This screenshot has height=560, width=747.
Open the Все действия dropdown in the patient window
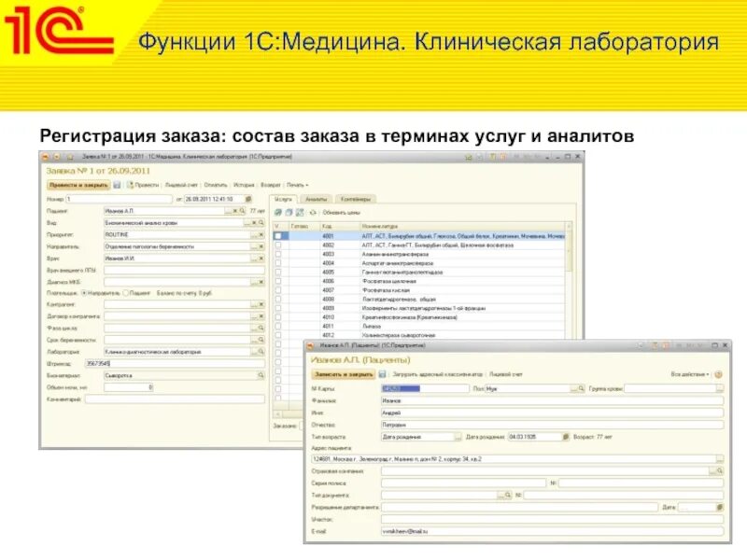click(x=690, y=374)
